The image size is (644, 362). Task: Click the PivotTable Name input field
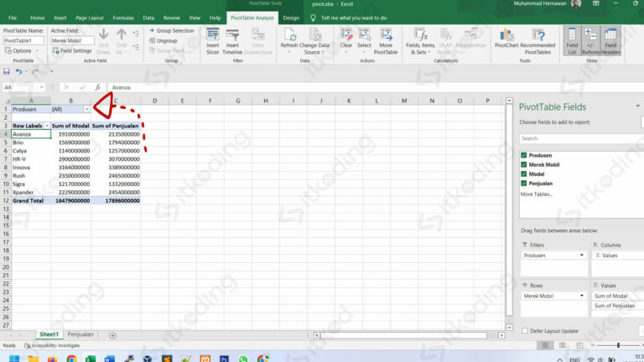(x=23, y=40)
